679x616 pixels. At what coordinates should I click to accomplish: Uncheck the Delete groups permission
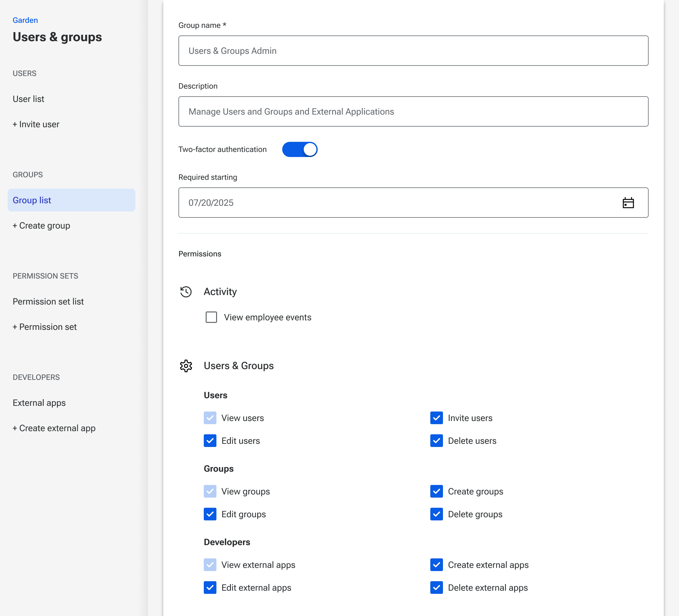click(x=437, y=514)
